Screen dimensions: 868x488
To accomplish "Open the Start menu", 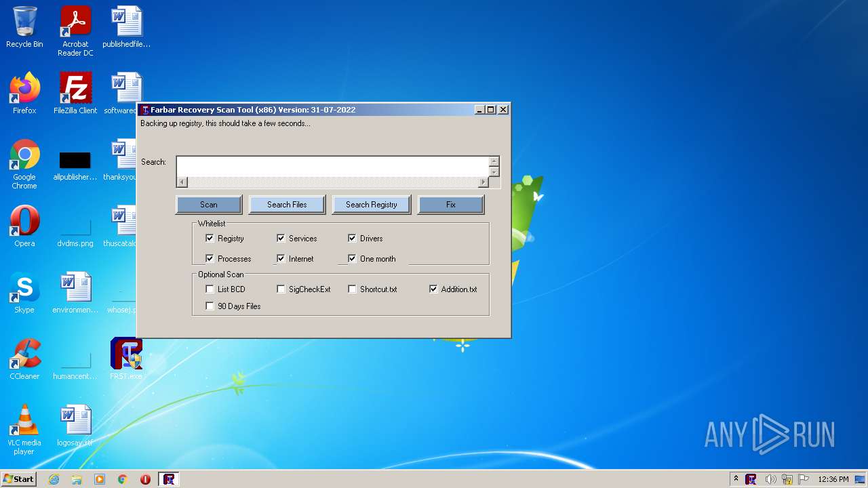I will [x=18, y=479].
